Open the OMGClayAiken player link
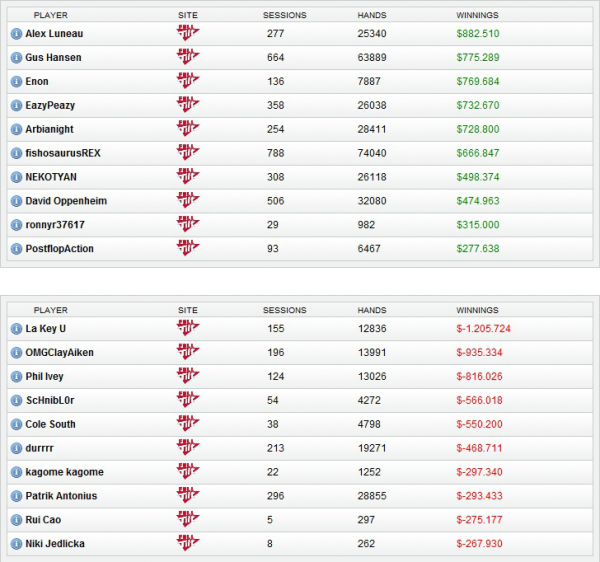600x562 pixels. coord(60,352)
